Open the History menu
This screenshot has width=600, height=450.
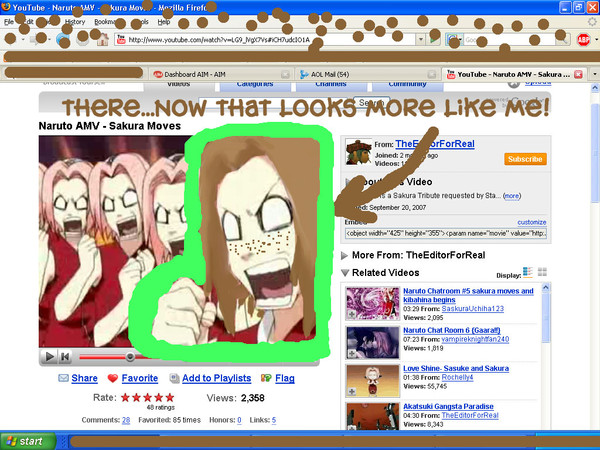click(75, 22)
